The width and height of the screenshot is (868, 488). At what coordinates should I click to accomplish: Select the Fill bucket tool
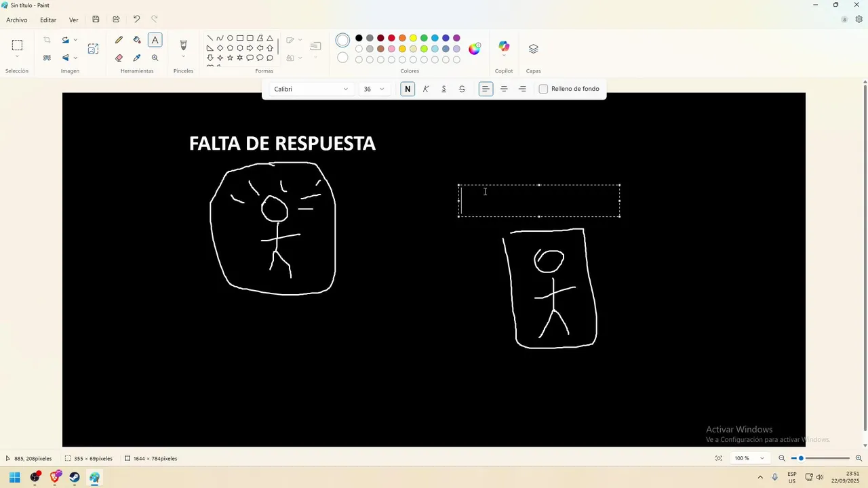click(137, 40)
